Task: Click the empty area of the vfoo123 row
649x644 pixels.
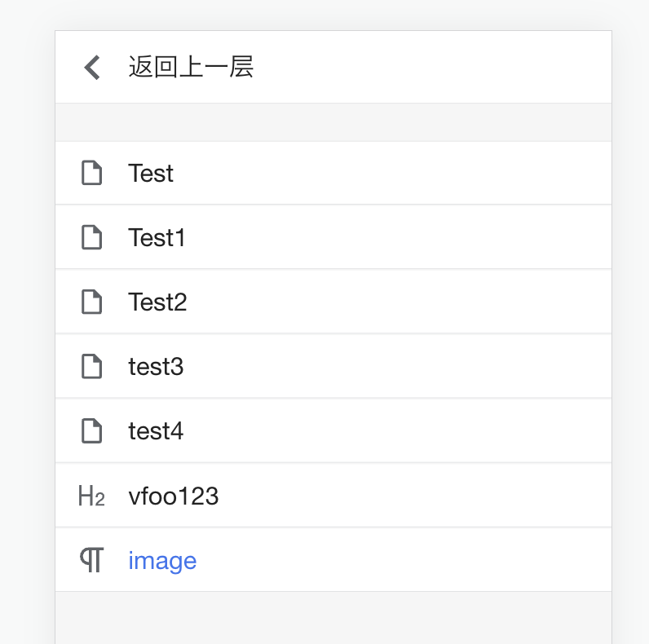Action: click(x=414, y=496)
